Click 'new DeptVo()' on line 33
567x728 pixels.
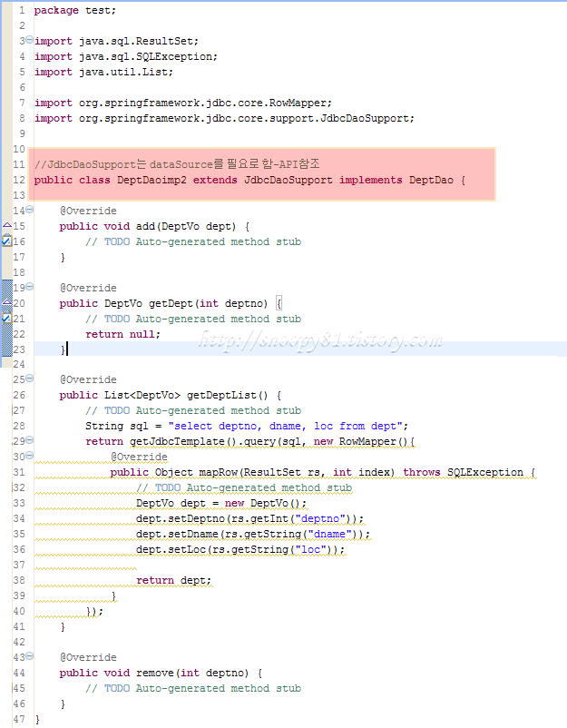(x=262, y=503)
